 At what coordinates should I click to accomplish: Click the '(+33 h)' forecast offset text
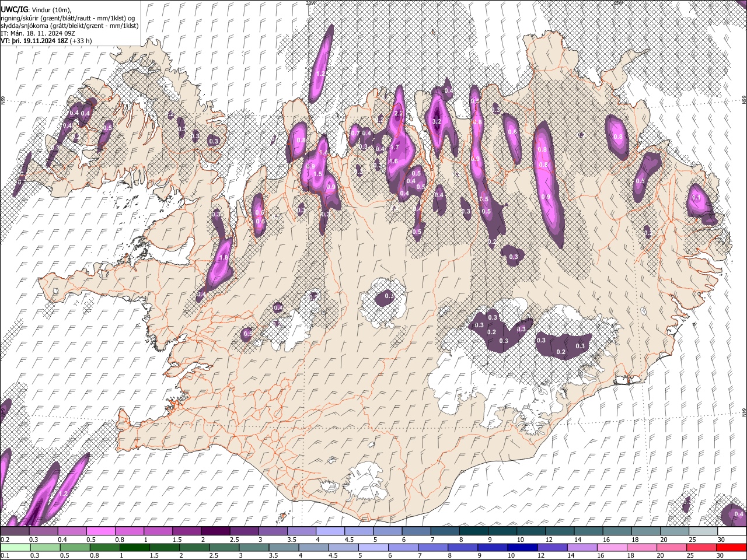pyautogui.click(x=81, y=41)
